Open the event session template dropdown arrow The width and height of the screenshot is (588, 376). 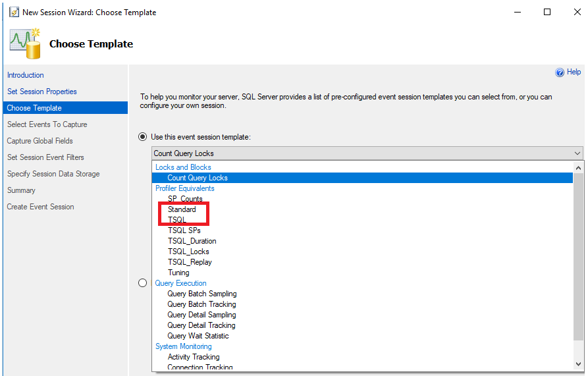(577, 153)
